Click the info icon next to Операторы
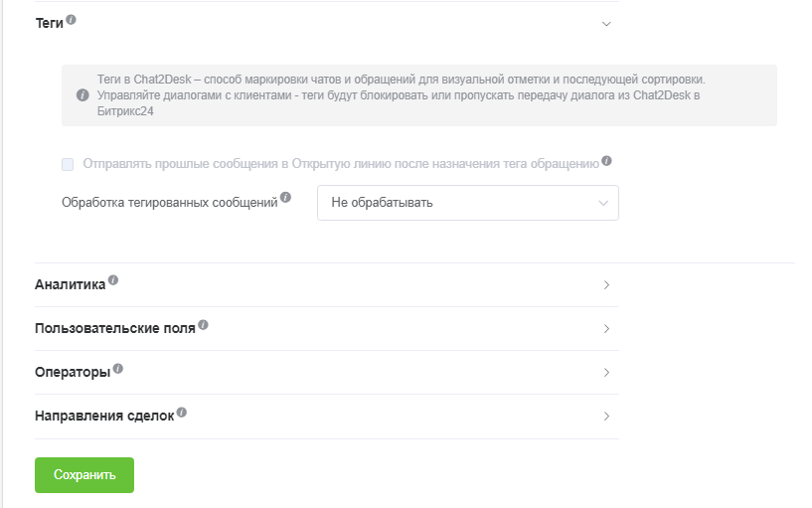 pyautogui.click(x=118, y=368)
